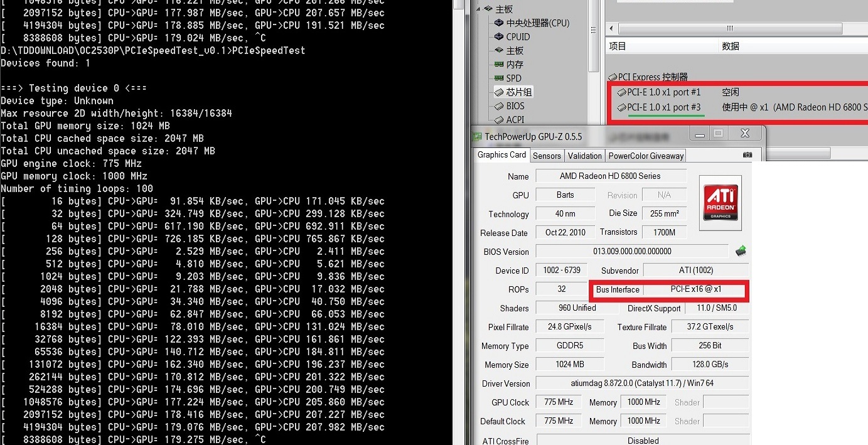Click the ROPs field showing 32

562,289
